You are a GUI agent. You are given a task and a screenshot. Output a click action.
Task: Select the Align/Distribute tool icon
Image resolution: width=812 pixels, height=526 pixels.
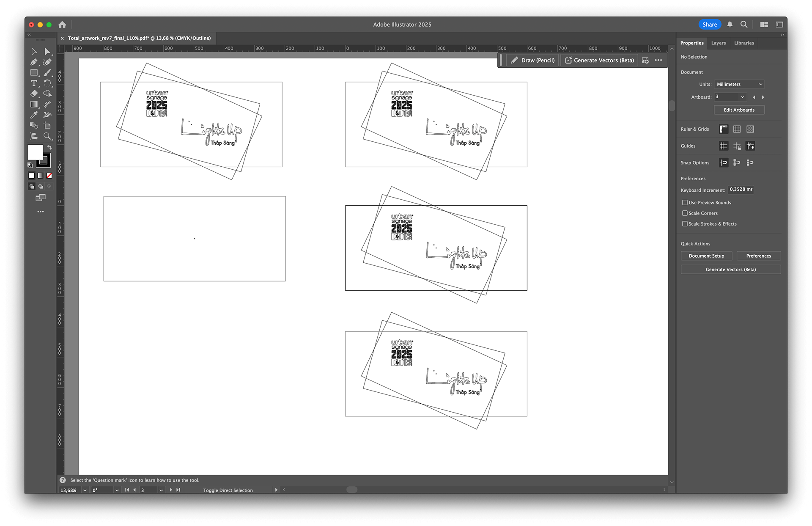pos(34,136)
